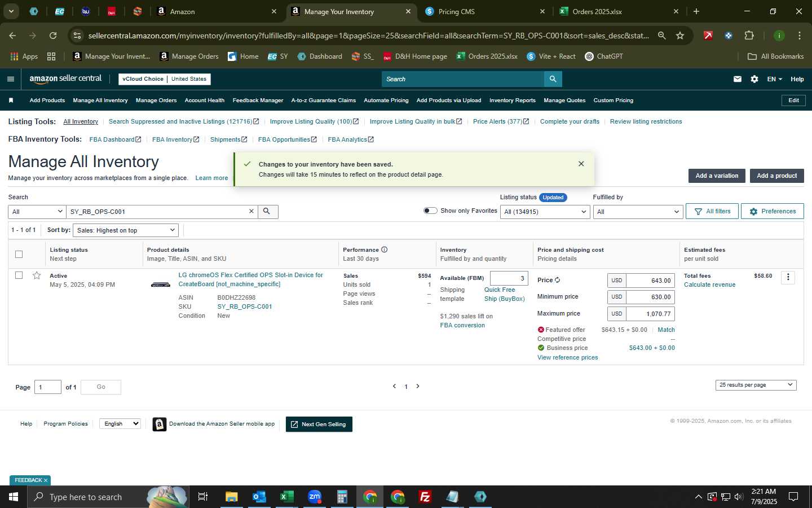Image resolution: width=812 pixels, height=508 pixels.
Task: Click the Maximum price input 1,070.77
Action: [650, 314]
